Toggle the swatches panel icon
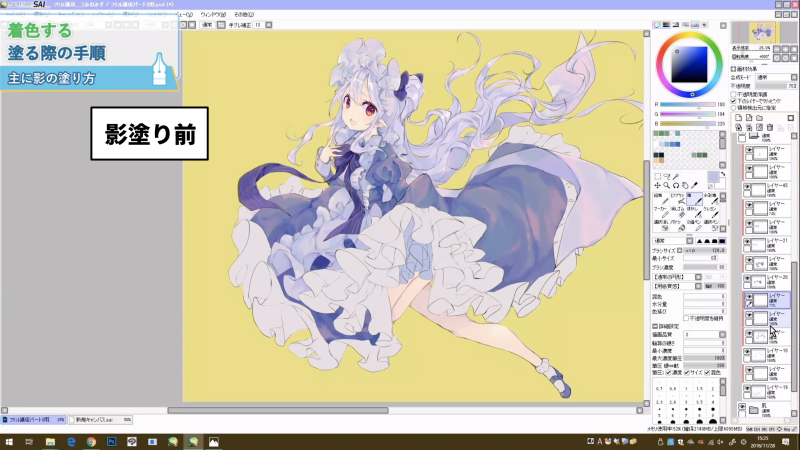This screenshot has width=800, height=450. pyautogui.click(x=695, y=25)
